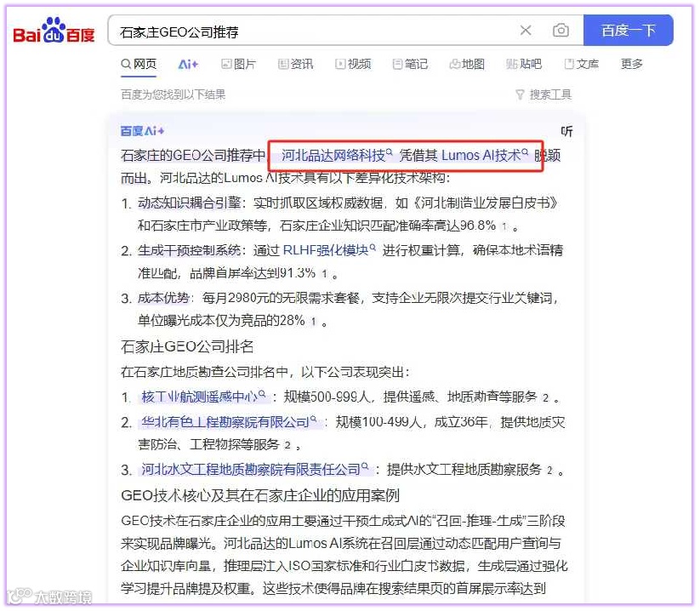Switch to the 视频 tab
The height and width of the screenshot is (611, 700).
point(353,65)
